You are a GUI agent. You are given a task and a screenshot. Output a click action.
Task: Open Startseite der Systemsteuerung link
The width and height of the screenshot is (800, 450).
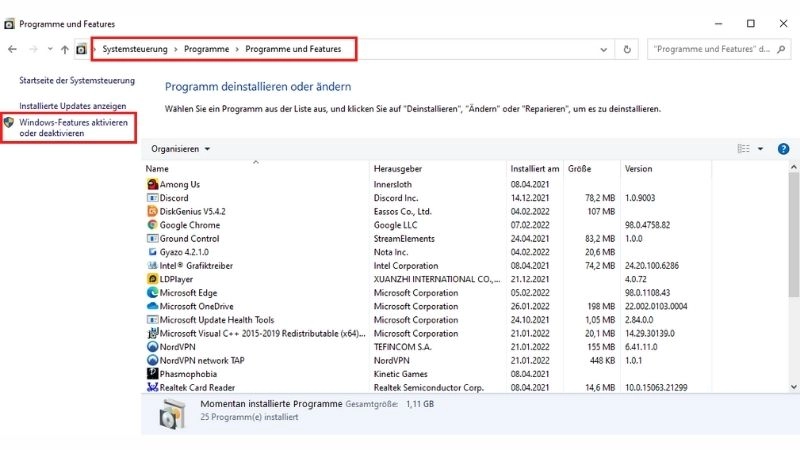pos(77,81)
